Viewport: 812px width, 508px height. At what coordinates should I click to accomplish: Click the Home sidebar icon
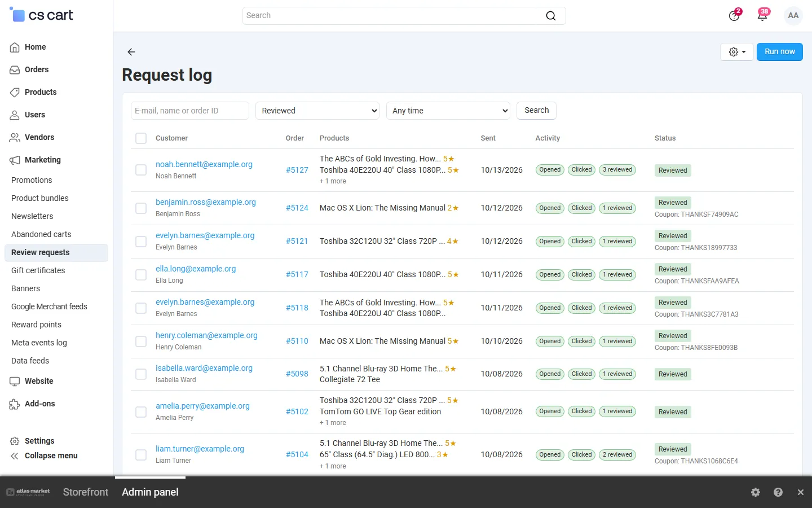point(15,47)
